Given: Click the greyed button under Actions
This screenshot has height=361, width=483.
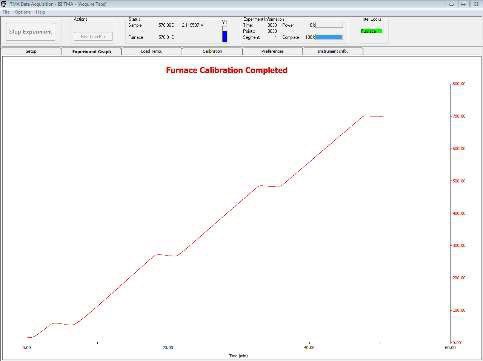Looking at the screenshot, I should coord(93,36).
